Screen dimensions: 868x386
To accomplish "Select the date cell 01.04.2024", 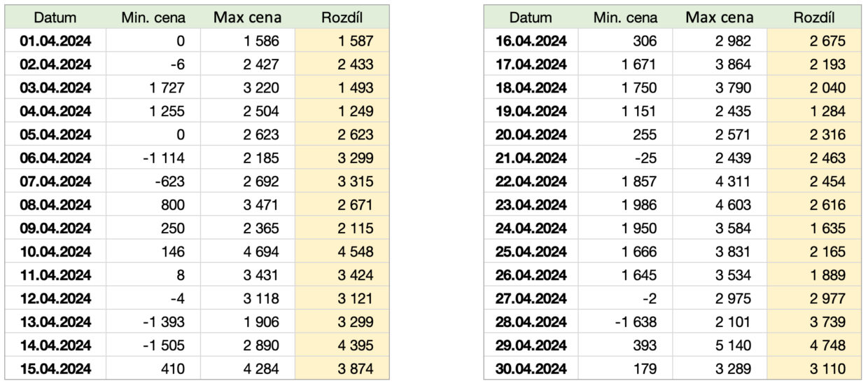I will pyautogui.click(x=57, y=41).
